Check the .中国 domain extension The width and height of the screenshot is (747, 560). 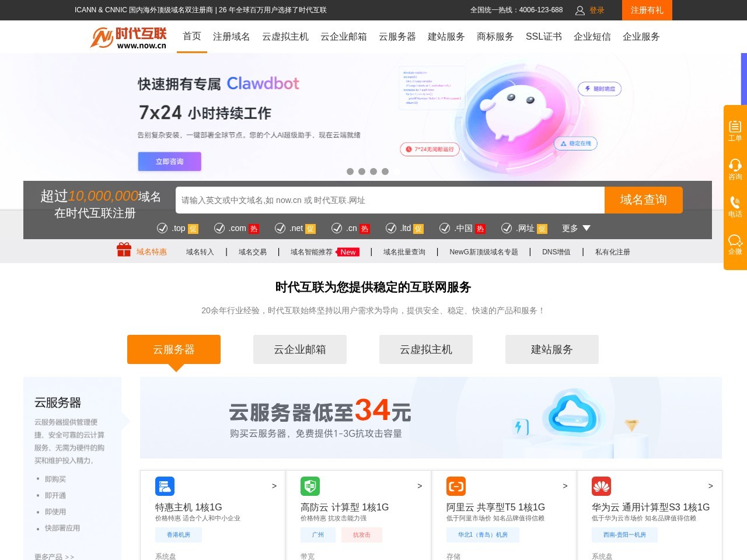click(x=445, y=228)
